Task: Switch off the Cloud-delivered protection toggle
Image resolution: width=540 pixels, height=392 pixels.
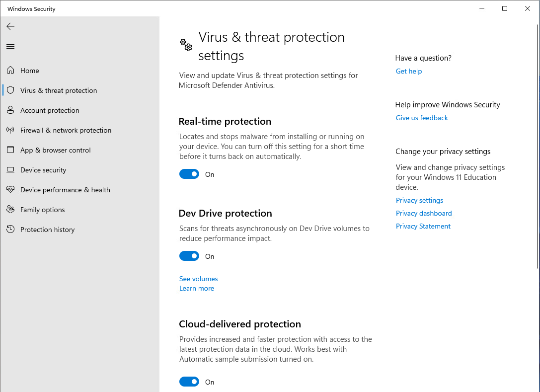Action: tap(189, 382)
